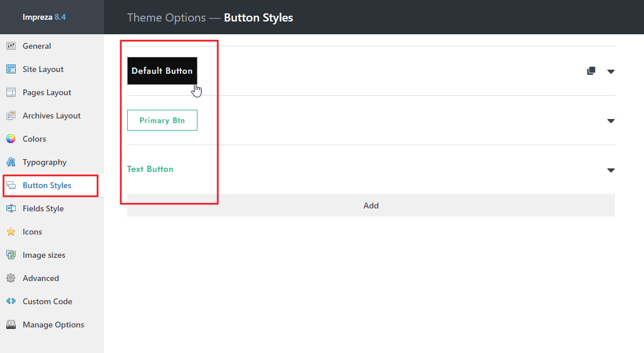The width and height of the screenshot is (644, 353).
Task: Open the General settings section
Action: 52,46
